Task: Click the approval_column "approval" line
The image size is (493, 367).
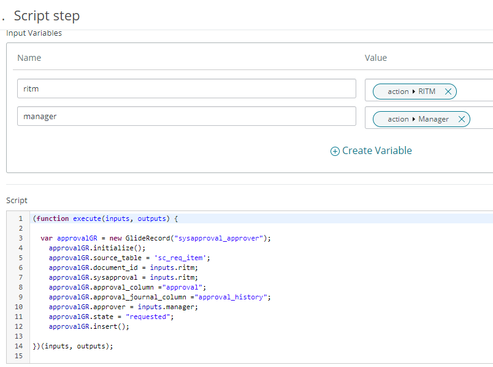Action: [x=127, y=287]
